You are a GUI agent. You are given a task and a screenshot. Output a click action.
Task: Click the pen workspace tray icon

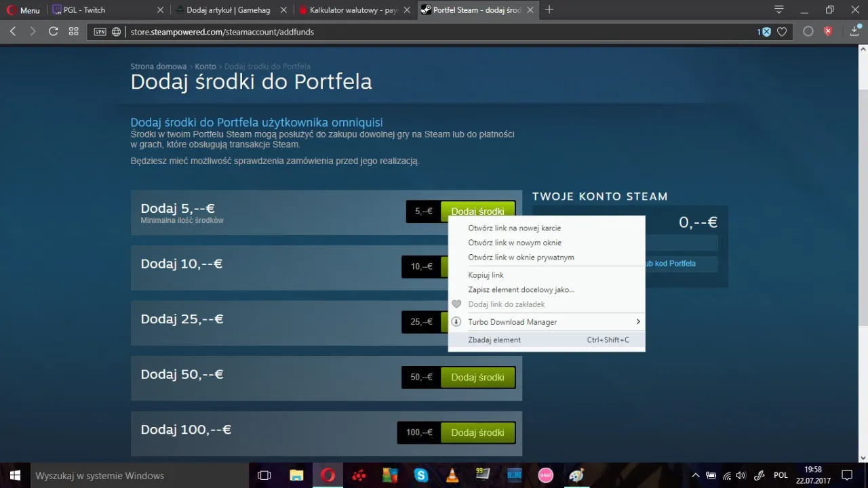759,476
